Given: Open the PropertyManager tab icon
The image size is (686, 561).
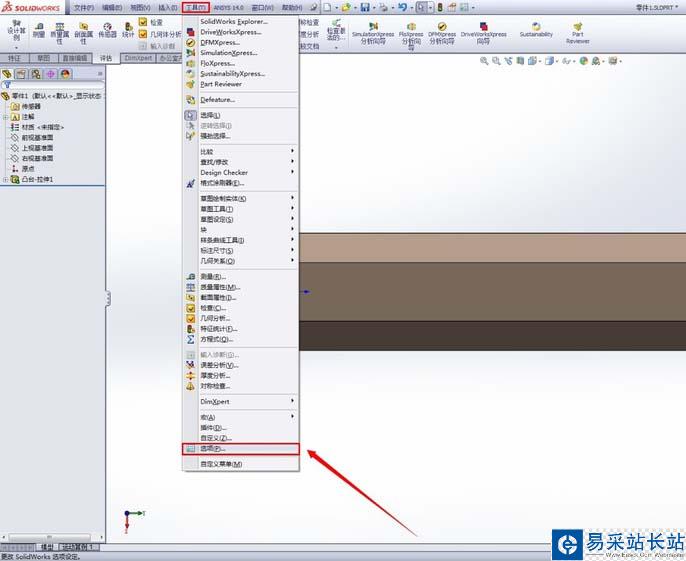Looking at the screenshot, I should pyautogui.click(x=21, y=74).
